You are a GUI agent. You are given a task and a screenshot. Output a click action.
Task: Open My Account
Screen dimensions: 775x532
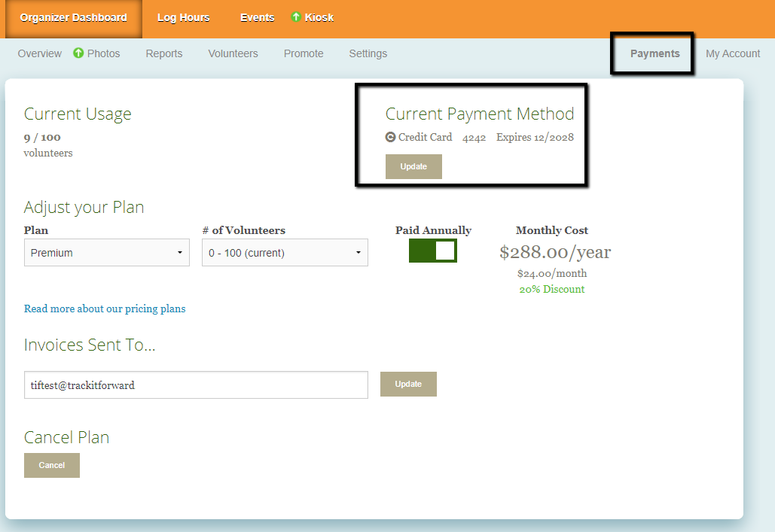coord(733,53)
